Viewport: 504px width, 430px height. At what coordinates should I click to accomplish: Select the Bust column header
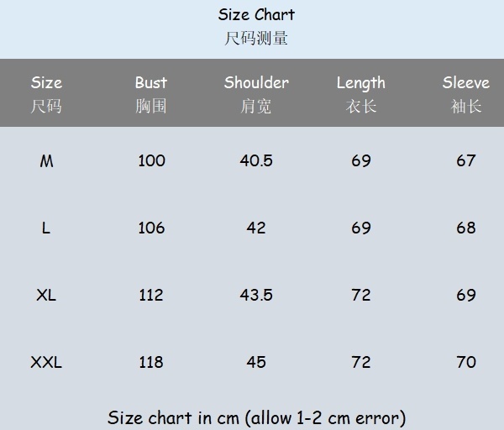click(151, 83)
